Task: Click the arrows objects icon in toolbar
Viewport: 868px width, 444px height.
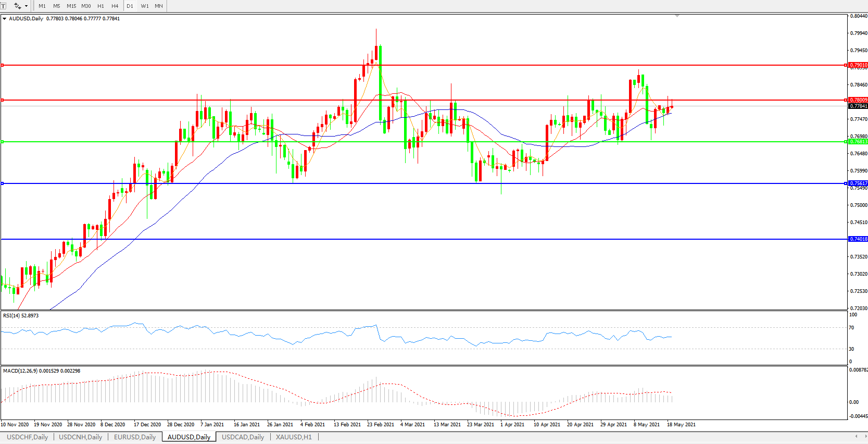Action: (x=17, y=6)
